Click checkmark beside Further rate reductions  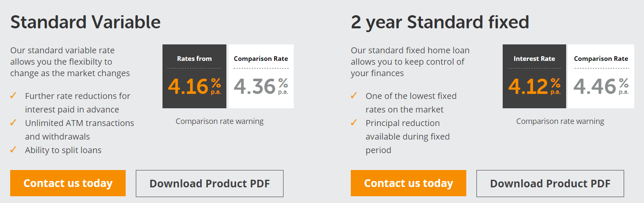[14, 96]
